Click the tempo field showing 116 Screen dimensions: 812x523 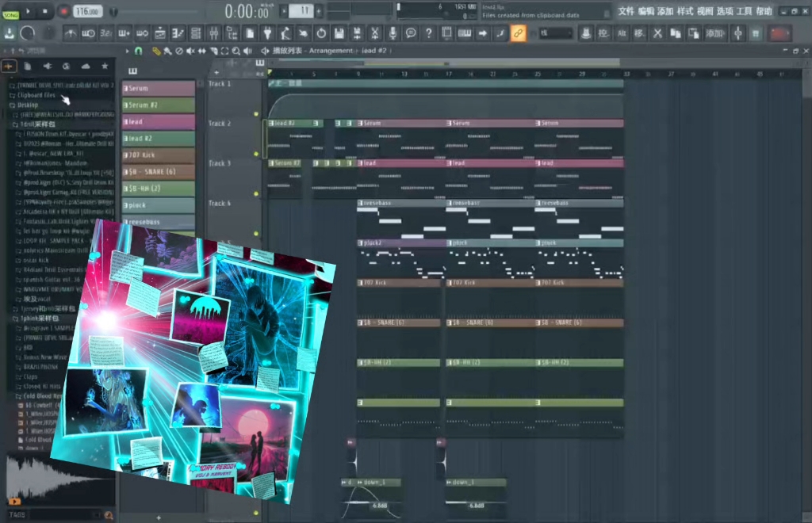[x=86, y=12]
